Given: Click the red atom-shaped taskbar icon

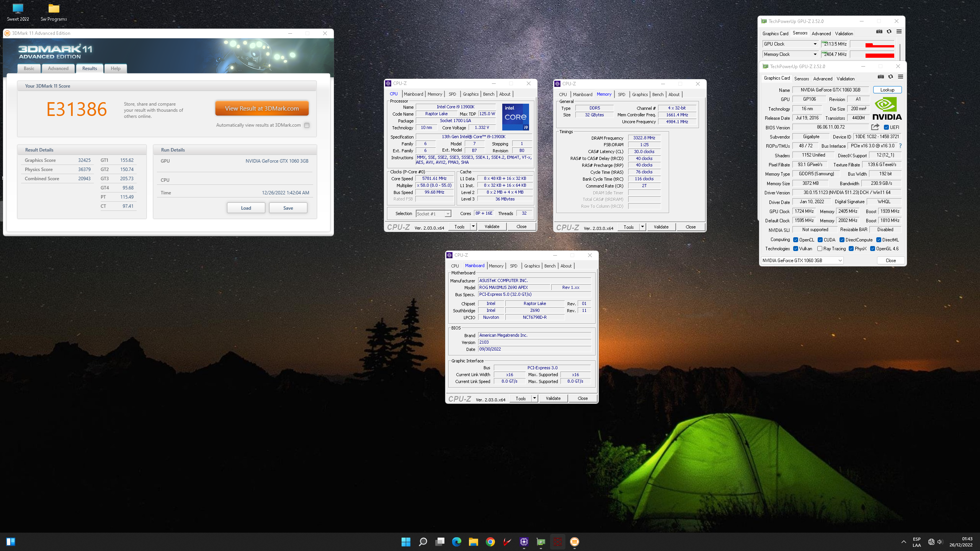Looking at the screenshot, I should [x=558, y=542].
